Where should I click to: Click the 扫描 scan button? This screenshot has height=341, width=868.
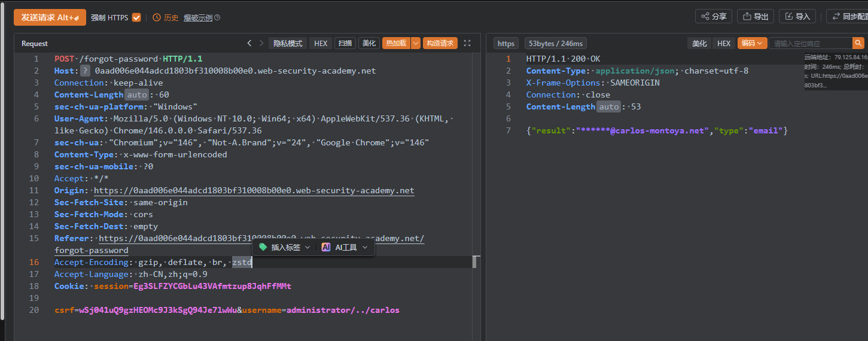[345, 43]
